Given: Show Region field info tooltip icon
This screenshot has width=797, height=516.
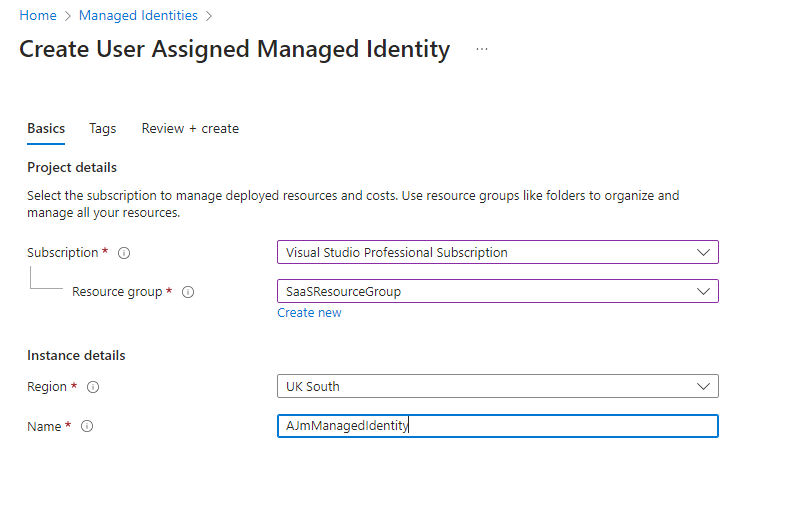Looking at the screenshot, I should [93, 387].
